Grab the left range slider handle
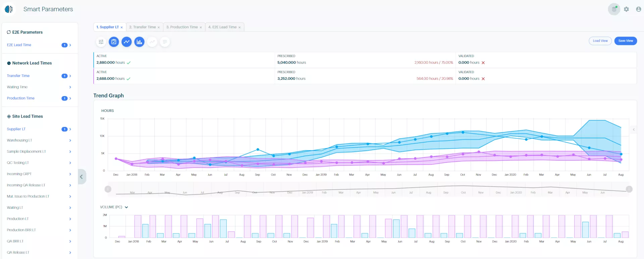Viewport: 644px width, 259px height. (x=108, y=189)
